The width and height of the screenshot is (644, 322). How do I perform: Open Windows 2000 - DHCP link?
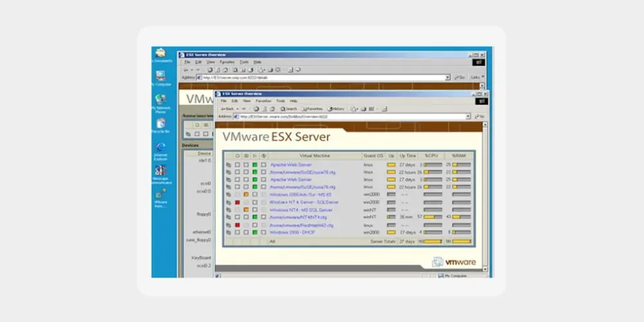[x=292, y=232]
